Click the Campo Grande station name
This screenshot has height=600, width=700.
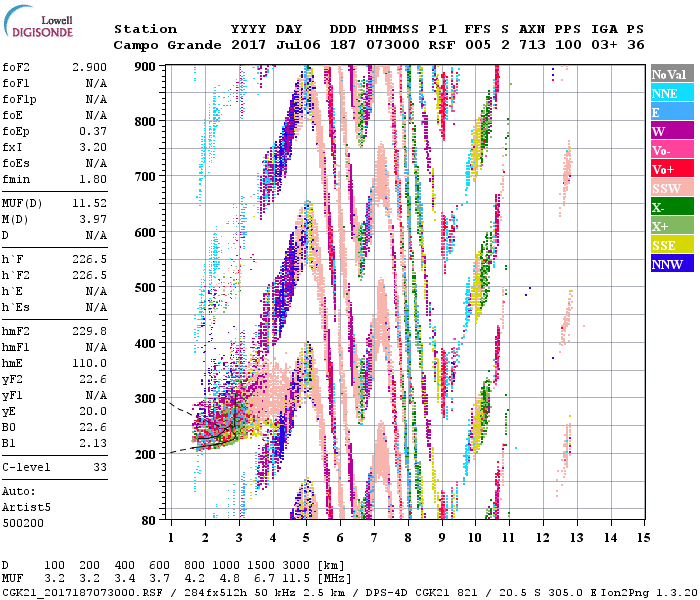click(x=167, y=45)
